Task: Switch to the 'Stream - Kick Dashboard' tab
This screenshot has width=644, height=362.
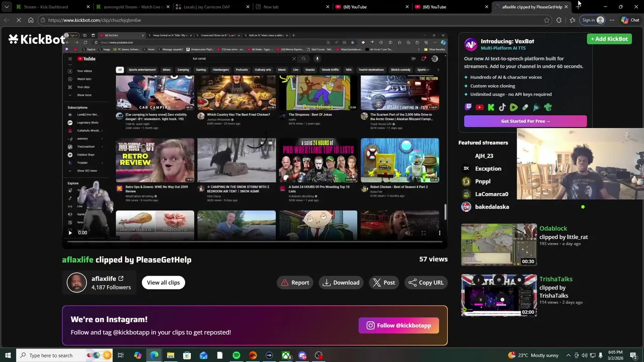Action: coord(53,7)
